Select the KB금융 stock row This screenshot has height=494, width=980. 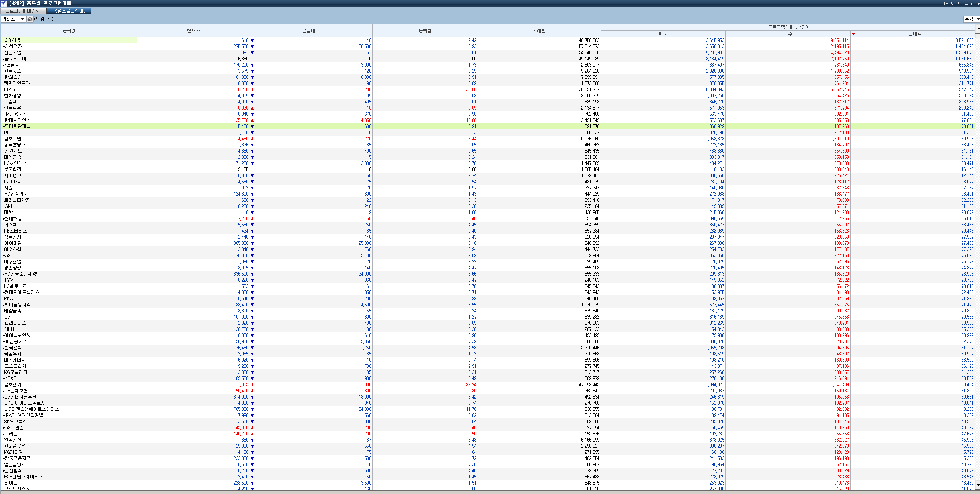tap(488, 65)
